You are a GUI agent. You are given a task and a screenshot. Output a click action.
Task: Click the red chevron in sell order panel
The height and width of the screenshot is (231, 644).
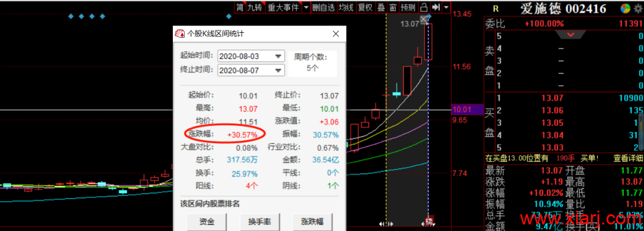click(571, 35)
